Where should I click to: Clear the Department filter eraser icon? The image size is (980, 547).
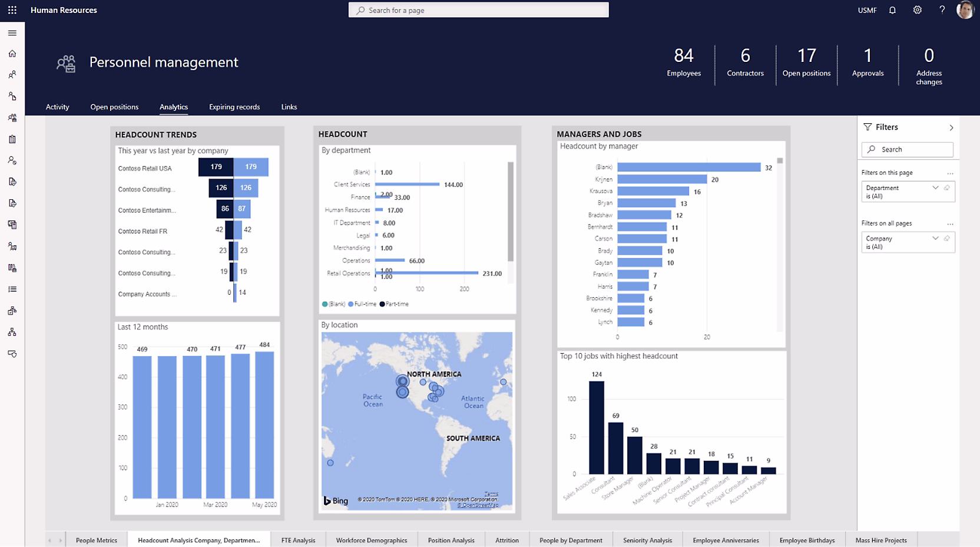pyautogui.click(x=946, y=188)
